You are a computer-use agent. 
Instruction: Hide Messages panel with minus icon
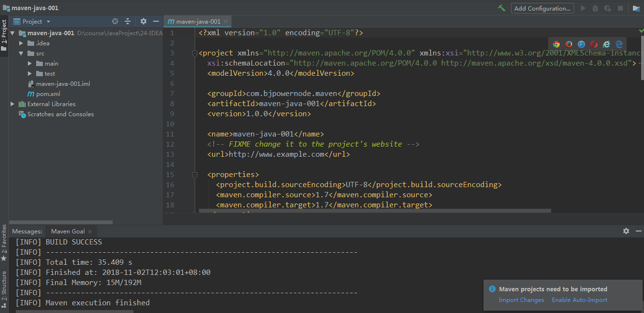point(638,231)
